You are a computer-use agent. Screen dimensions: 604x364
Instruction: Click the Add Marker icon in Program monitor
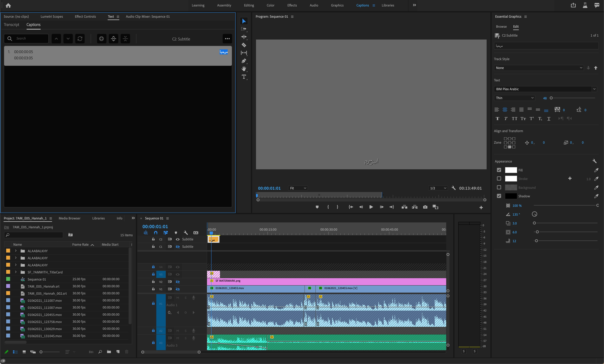click(317, 207)
